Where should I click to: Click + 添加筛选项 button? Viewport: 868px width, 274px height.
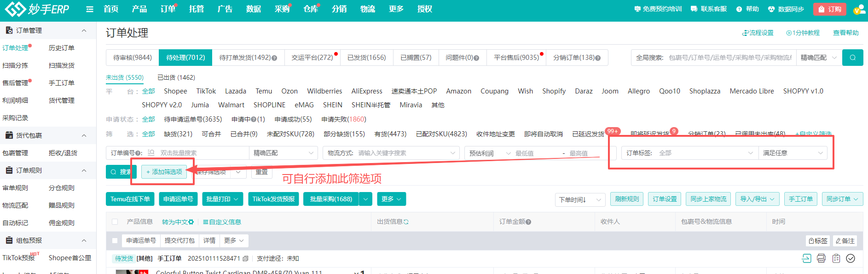[x=164, y=172]
